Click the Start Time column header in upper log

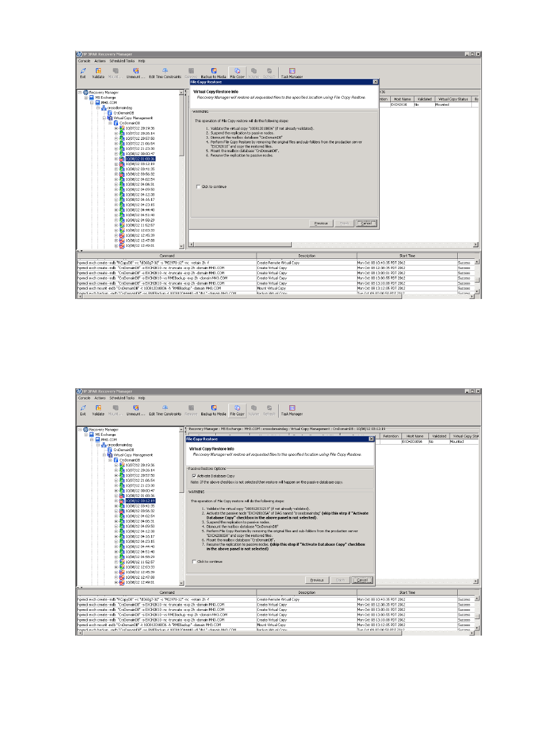[407, 256]
